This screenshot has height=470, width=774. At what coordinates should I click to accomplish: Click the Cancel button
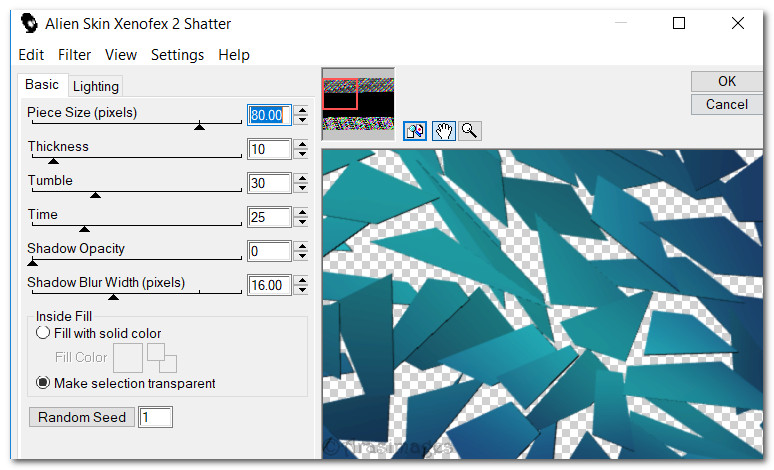[727, 105]
